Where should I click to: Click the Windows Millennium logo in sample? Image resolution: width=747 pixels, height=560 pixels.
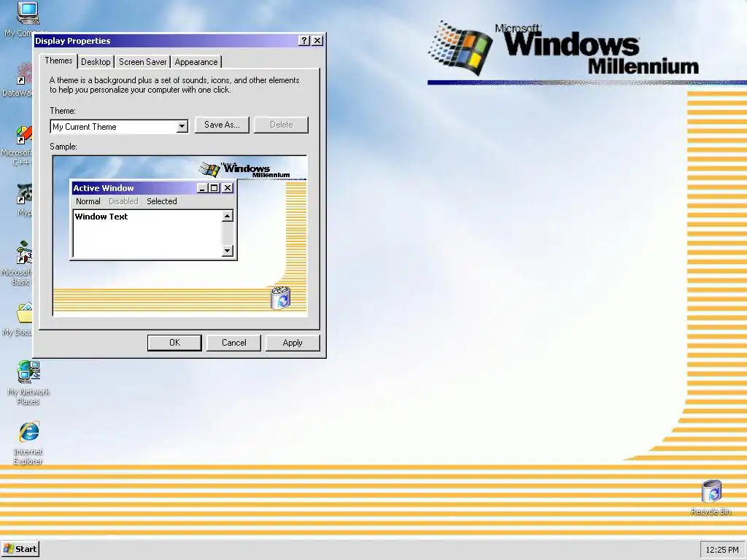point(244,169)
